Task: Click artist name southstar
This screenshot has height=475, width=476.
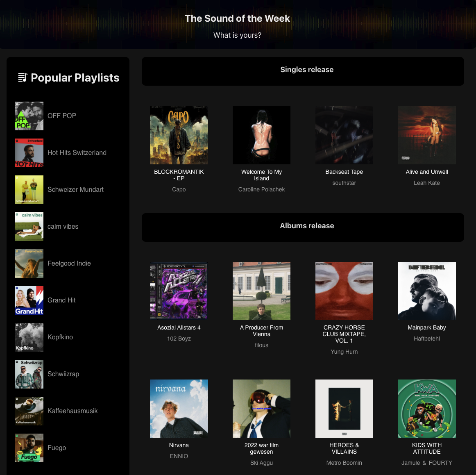Action: click(x=344, y=183)
